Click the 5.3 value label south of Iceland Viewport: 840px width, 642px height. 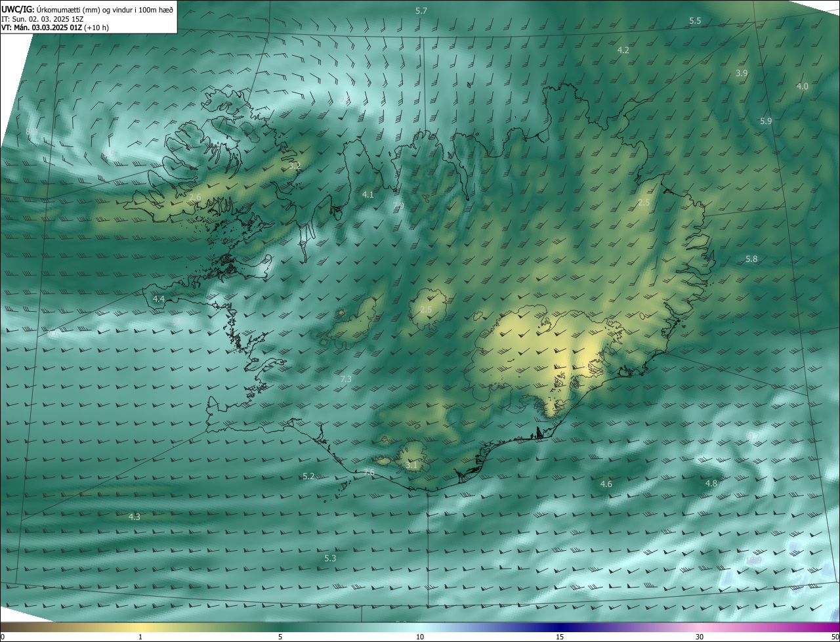coord(330,559)
